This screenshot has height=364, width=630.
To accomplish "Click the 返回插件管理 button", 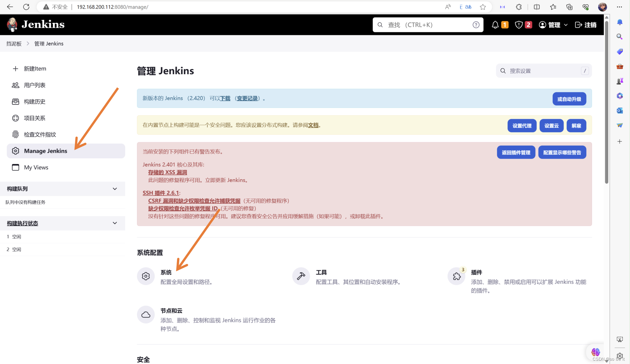I will pos(516,152).
